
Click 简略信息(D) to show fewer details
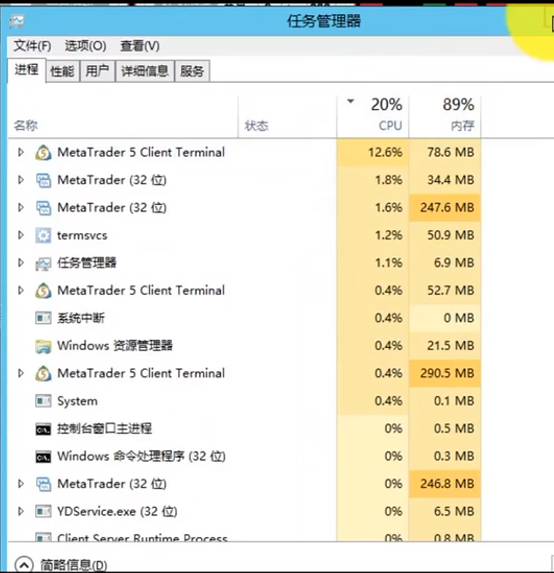(73, 565)
